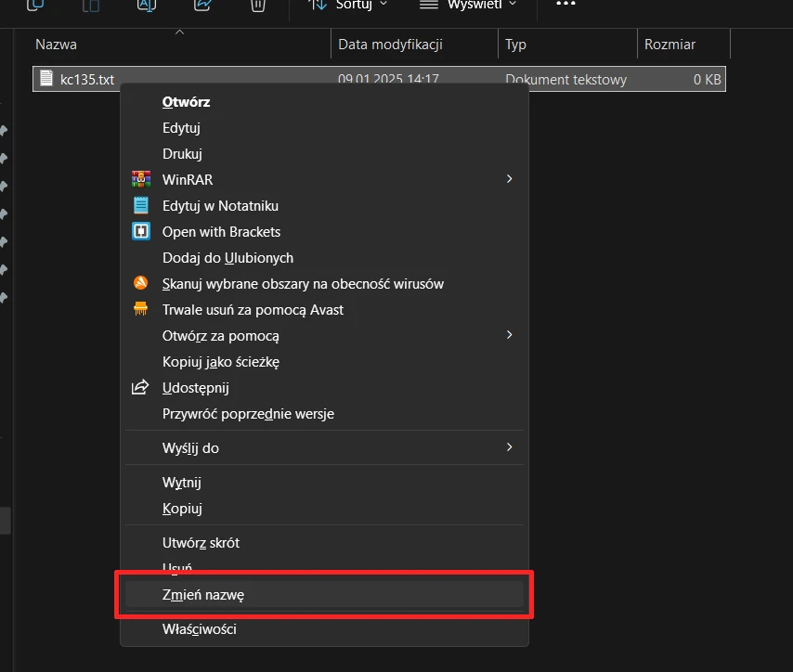The height and width of the screenshot is (672, 793).
Task: Choose Drukuj in the context menu
Action: [324, 154]
